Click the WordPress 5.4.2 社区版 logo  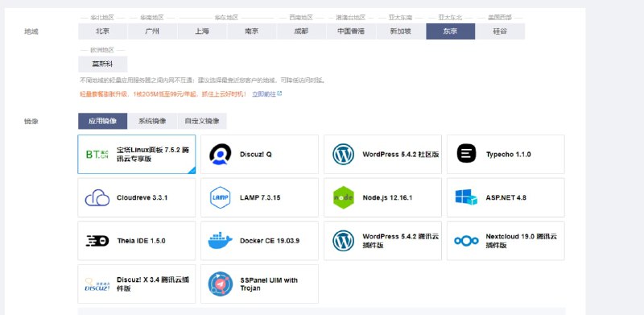click(x=344, y=154)
